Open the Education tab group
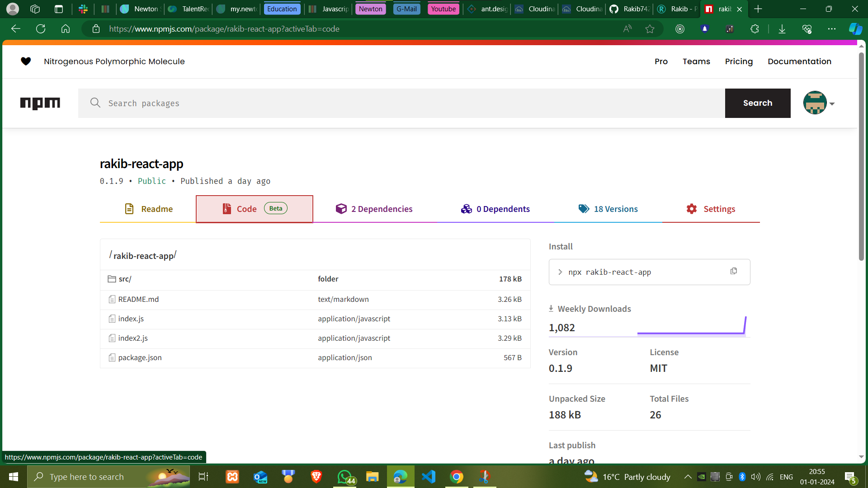The image size is (868, 488). click(x=282, y=9)
